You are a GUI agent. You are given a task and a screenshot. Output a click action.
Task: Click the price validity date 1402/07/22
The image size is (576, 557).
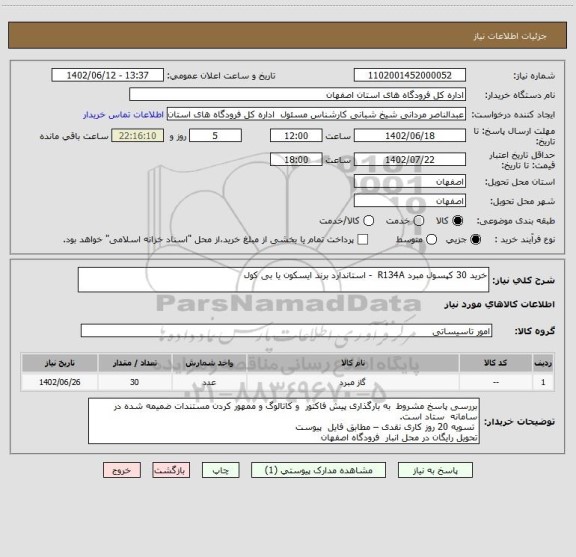[x=410, y=159]
